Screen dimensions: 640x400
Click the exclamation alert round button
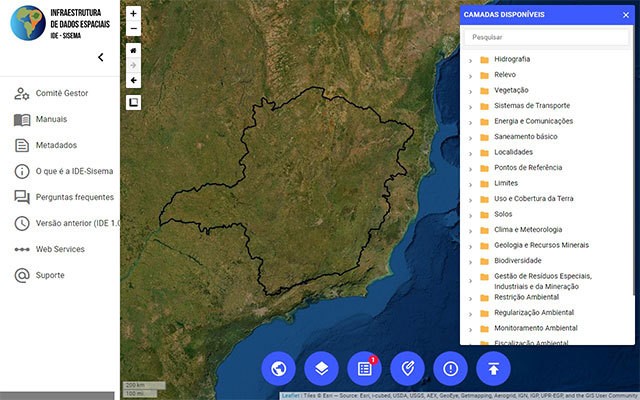pyautogui.click(x=451, y=368)
